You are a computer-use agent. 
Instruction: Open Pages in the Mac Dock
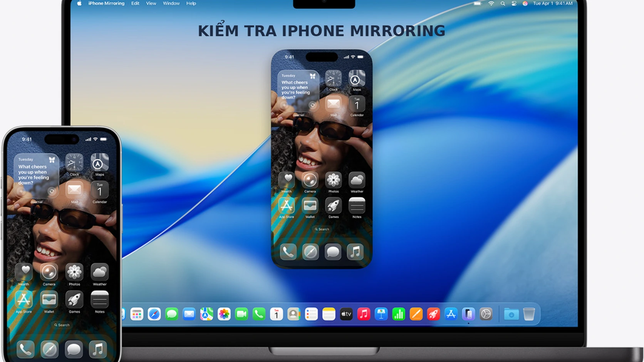[x=416, y=314]
